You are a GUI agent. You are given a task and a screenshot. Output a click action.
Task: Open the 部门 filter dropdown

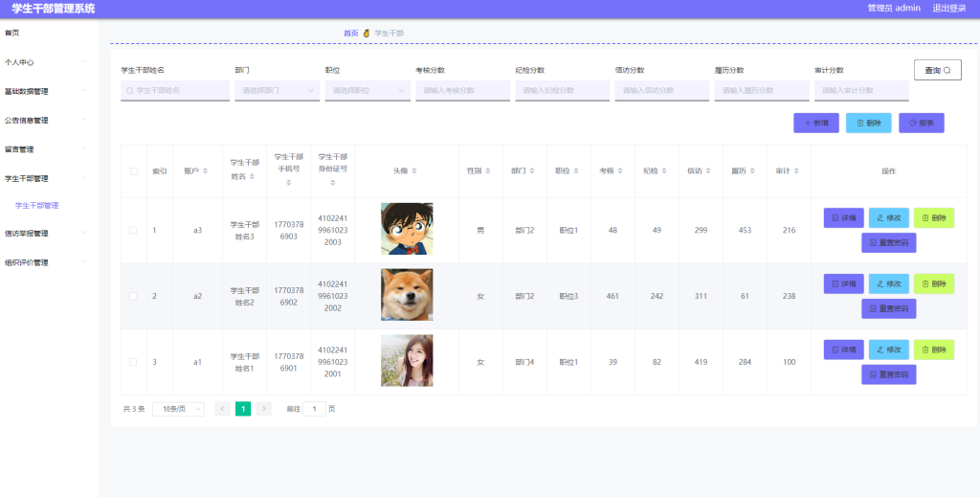[x=277, y=91]
